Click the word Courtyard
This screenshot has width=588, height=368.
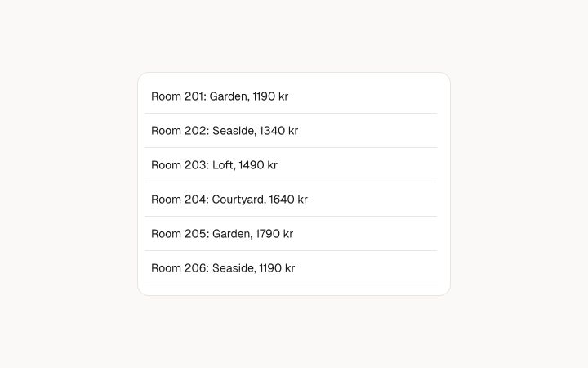[x=238, y=200]
